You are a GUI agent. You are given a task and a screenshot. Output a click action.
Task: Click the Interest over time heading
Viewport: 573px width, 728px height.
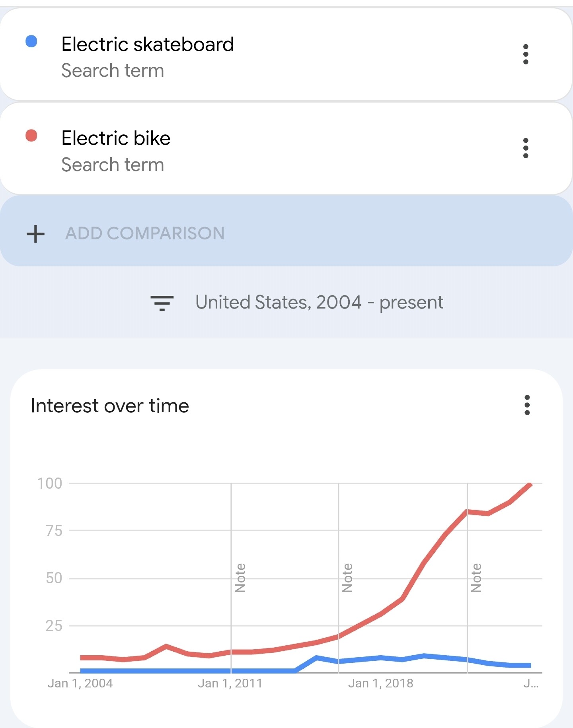(x=110, y=406)
